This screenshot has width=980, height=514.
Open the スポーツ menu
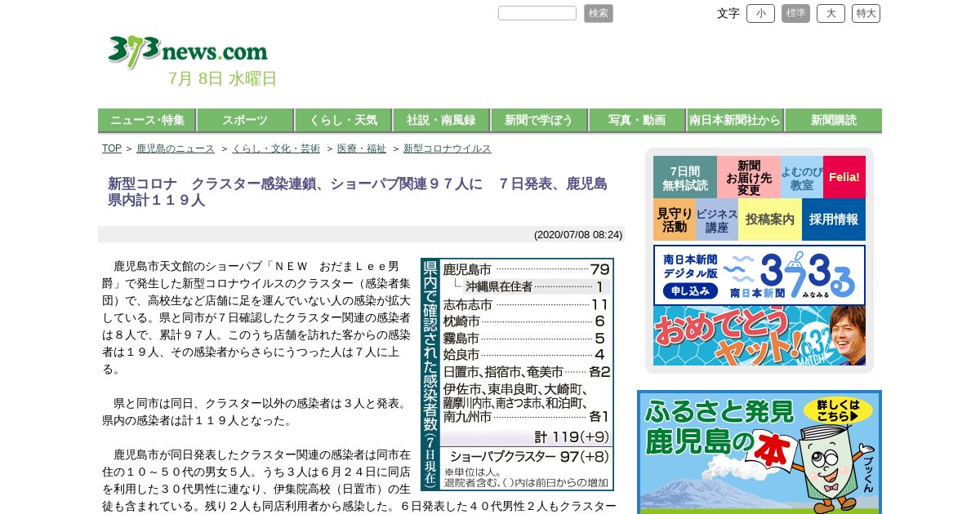pos(245,120)
